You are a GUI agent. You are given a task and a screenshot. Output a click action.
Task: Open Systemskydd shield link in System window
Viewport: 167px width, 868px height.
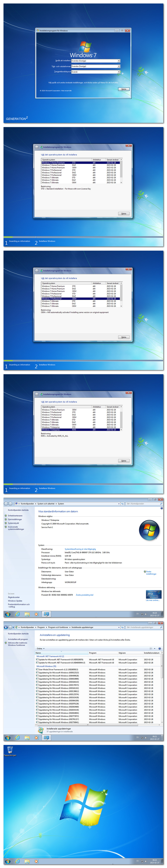[x=14, y=523]
